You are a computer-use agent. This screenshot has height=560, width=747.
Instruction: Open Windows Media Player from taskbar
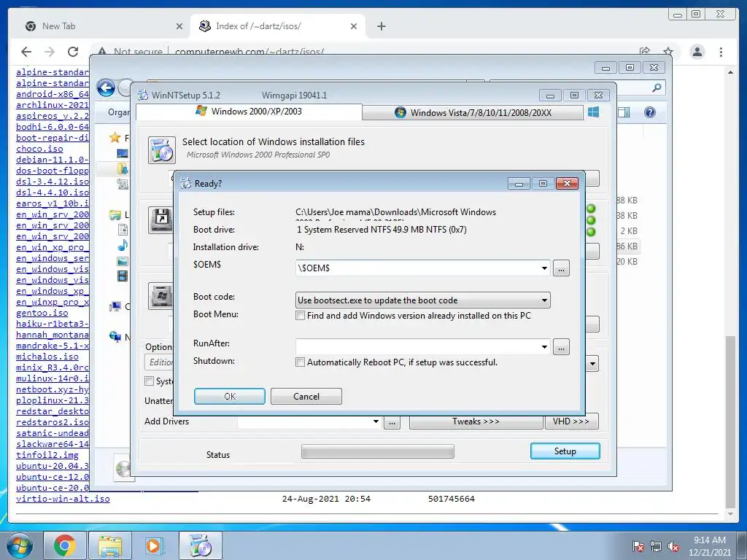click(155, 545)
